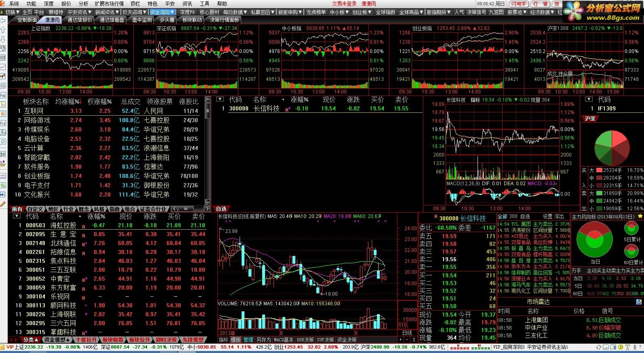This screenshot has width=644, height=353.
Task: Click the F10 info sidebar icon
Action: 3,95
